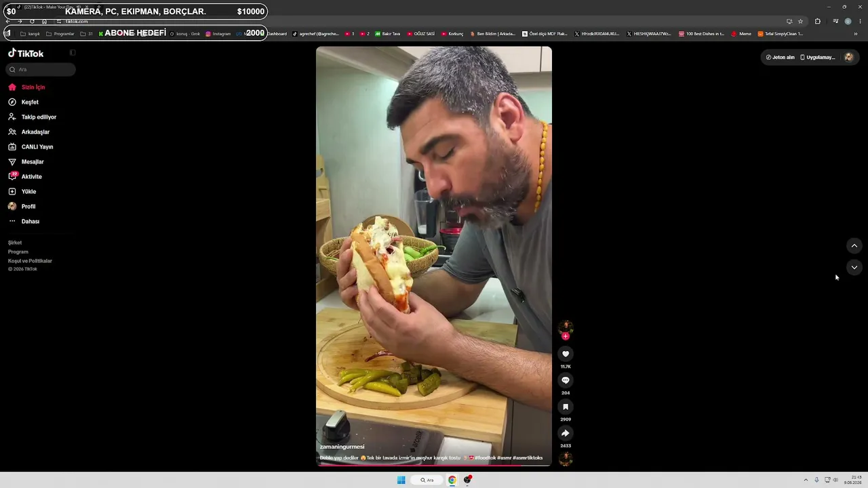Expand the 'Dahası' more menu
The image size is (868, 488).
point(24,222)
